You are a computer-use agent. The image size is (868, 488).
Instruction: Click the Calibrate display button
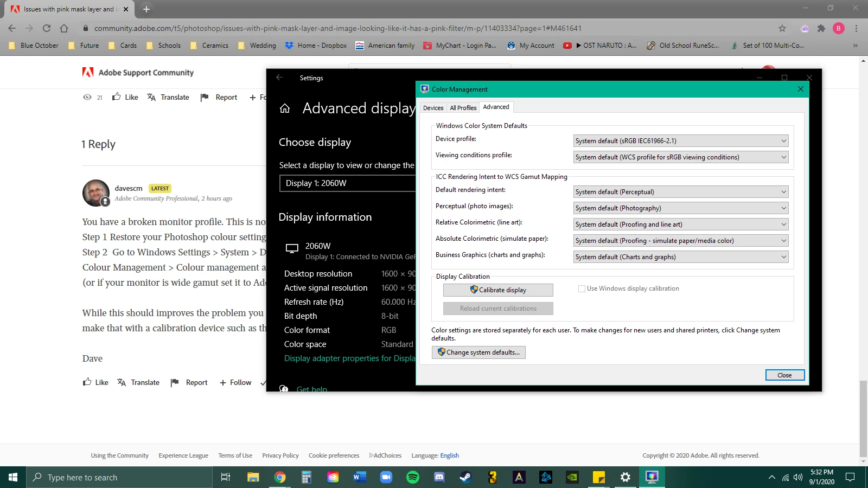tap(498, 290)
